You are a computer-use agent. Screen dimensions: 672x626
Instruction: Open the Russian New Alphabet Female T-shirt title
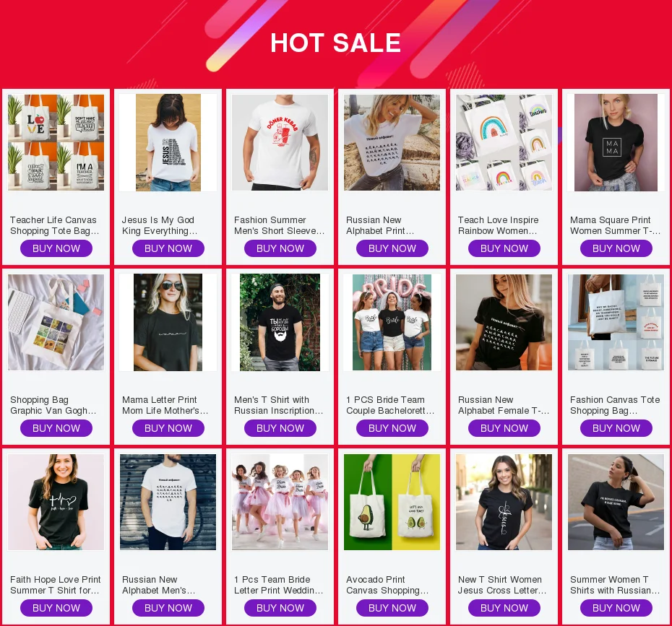coord(504,405)
